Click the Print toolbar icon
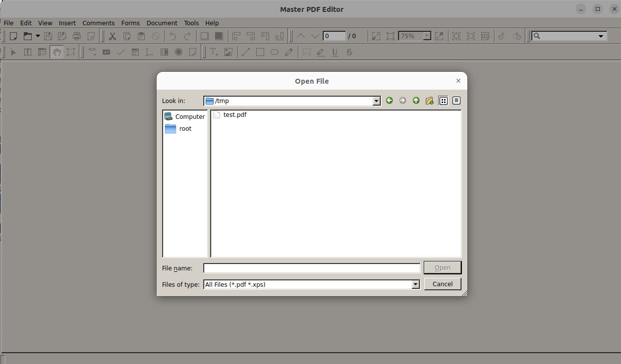The width and height of the screenshot is (621, 364). pos(77,36)
